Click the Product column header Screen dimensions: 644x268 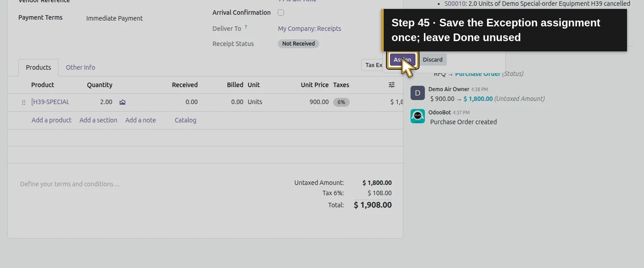[42, 85]
